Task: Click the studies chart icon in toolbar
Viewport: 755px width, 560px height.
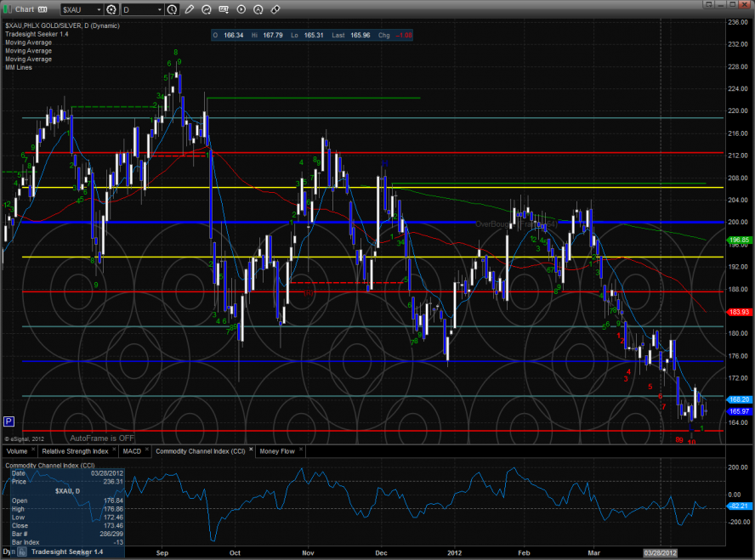Action: (x=208, y=9)
